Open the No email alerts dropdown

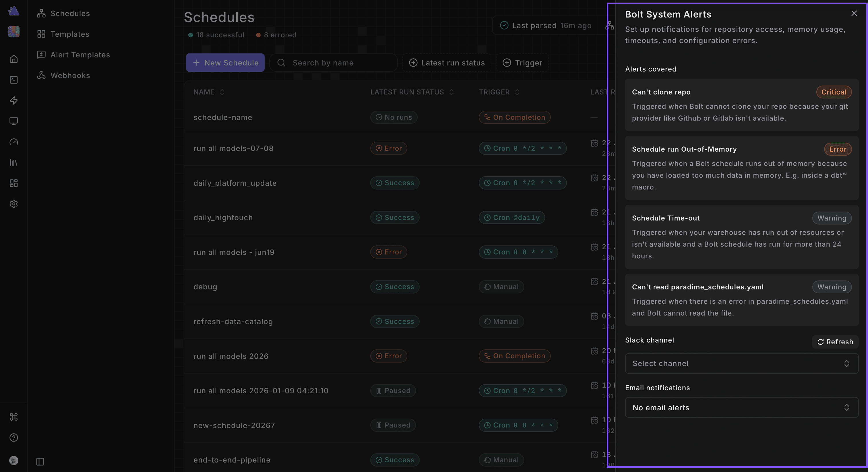tap(742, 407)
